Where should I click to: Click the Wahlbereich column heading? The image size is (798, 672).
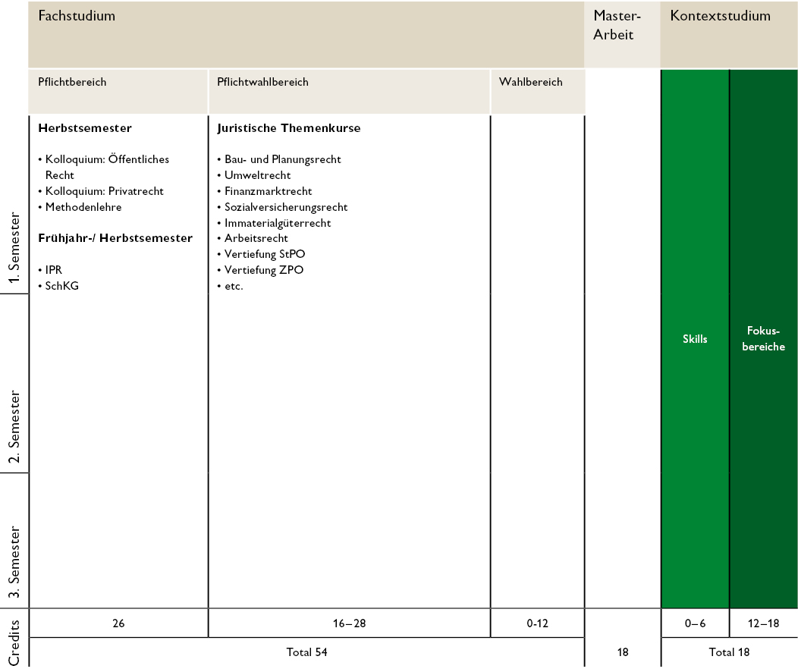(x=530, y=82)
